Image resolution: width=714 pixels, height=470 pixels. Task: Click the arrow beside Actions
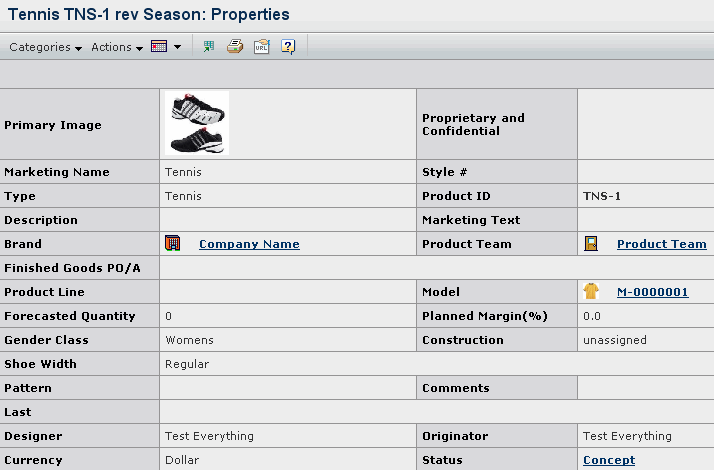(139, 48)
